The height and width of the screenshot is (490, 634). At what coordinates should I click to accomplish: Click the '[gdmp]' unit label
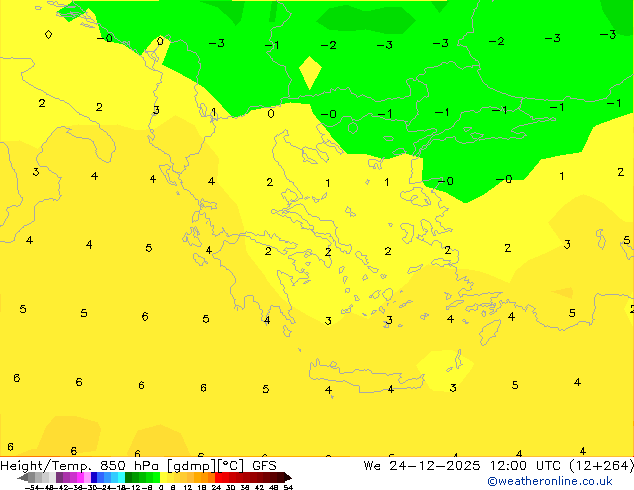point(192,466)
